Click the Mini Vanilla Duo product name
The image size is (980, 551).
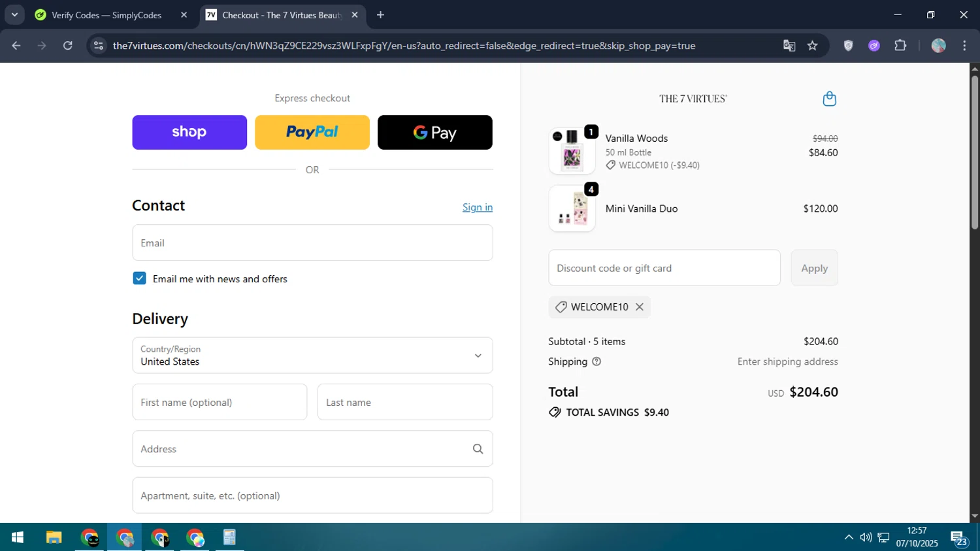click(642, 209)
